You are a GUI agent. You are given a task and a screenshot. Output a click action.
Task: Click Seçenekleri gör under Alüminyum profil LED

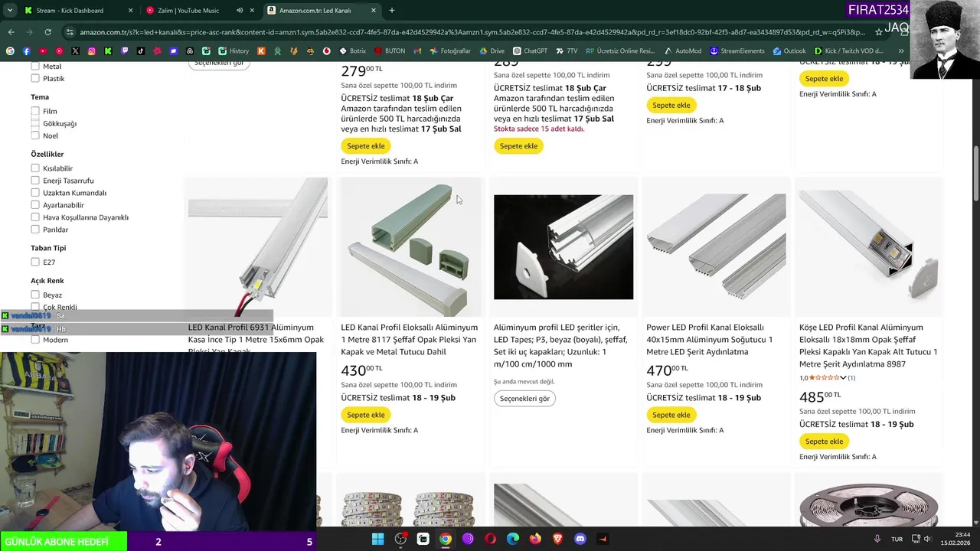[524, 399]
